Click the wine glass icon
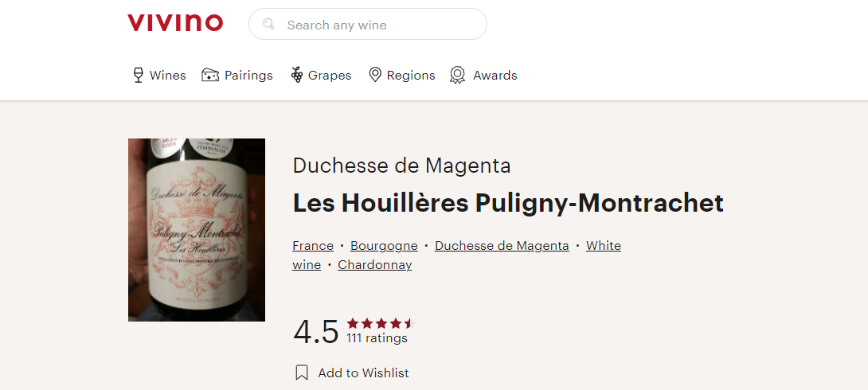 coord(139,76)
